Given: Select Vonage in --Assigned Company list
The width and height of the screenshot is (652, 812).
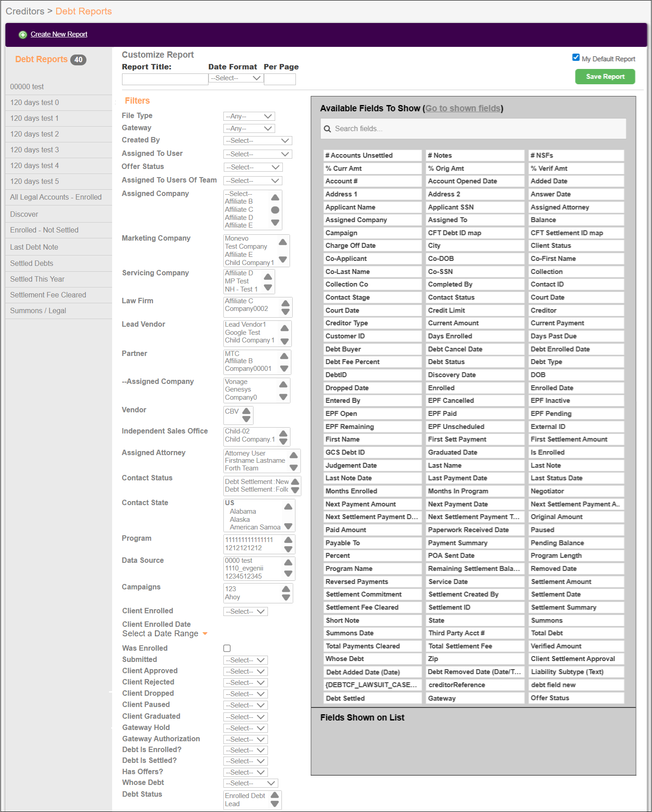Looking at the screenshot, I should [x=236, y=382].
